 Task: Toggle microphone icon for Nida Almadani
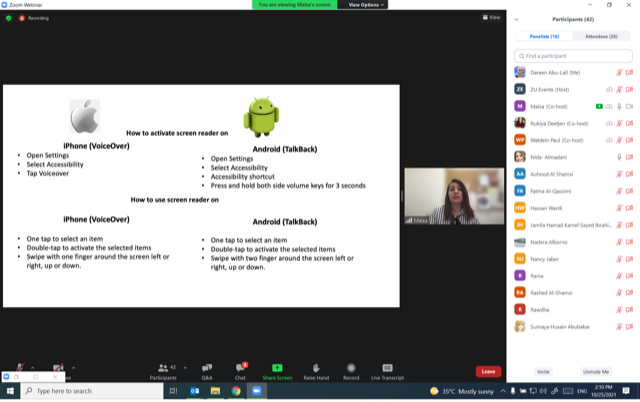coord(619,157)
